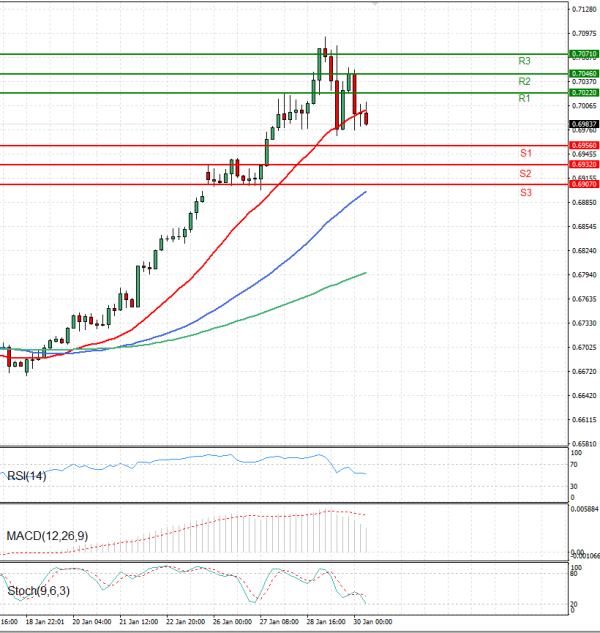600x633 pixels.
Task: Select the Stoch(9,6,3) indicator label
Action: [36, 592]
